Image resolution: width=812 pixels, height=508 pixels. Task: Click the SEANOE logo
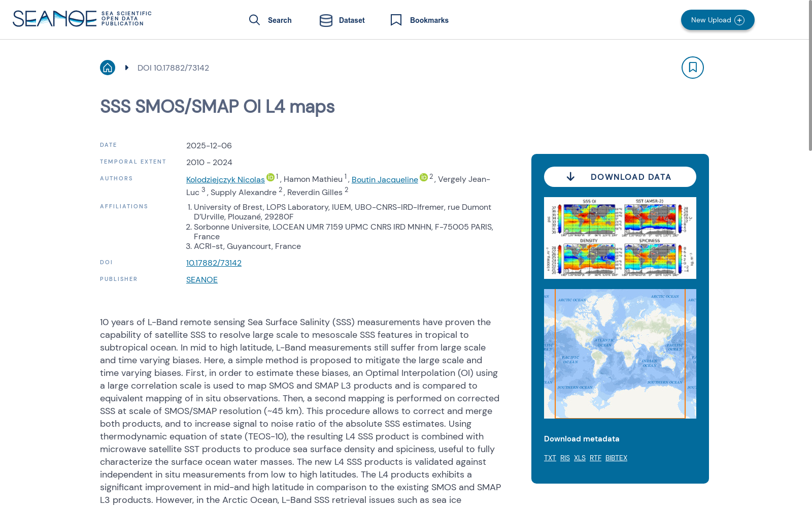(x=55, y=18)
